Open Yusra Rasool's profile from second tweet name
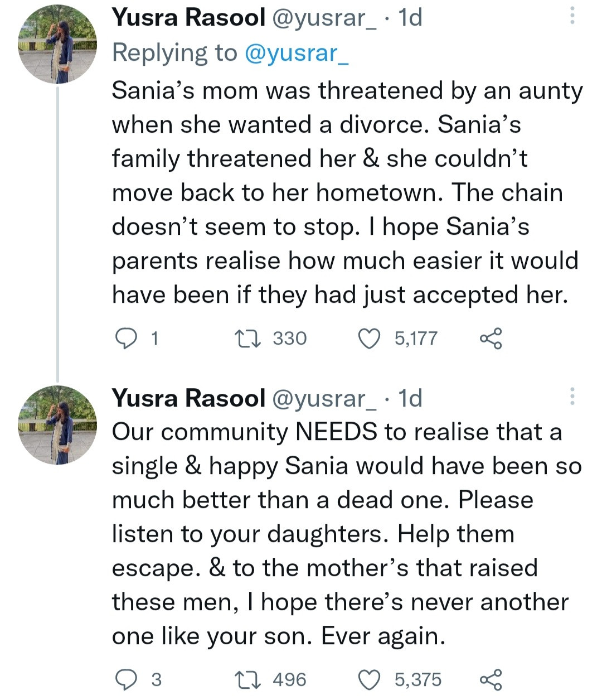The width and height of the screenshot is (602, 700). tap(188, 398)
